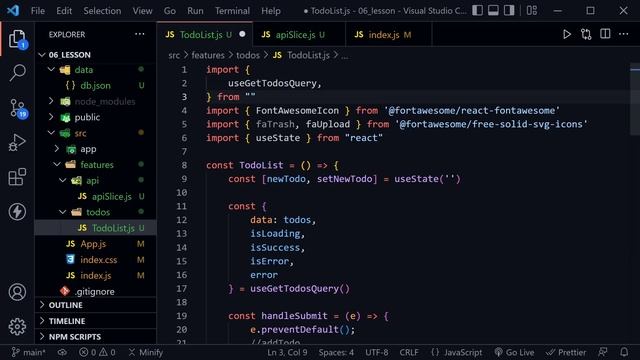Click Ln 3, Col 9 cursor position

287,352
